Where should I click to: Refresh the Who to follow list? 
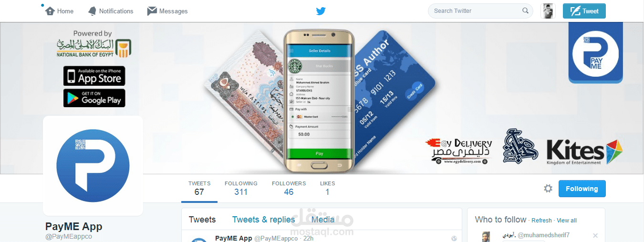pyautogui.click(x=541, y=221)
